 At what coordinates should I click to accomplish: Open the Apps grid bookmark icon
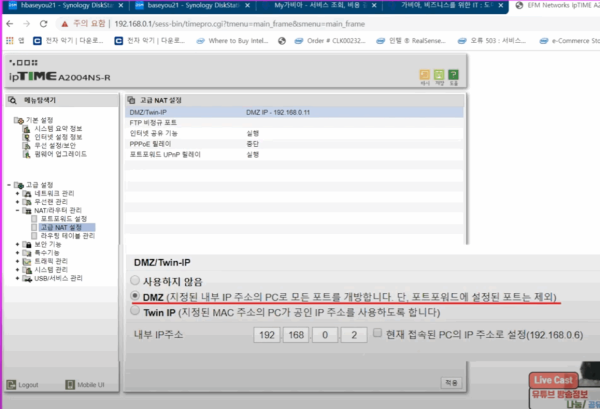(x=10, y=41)
